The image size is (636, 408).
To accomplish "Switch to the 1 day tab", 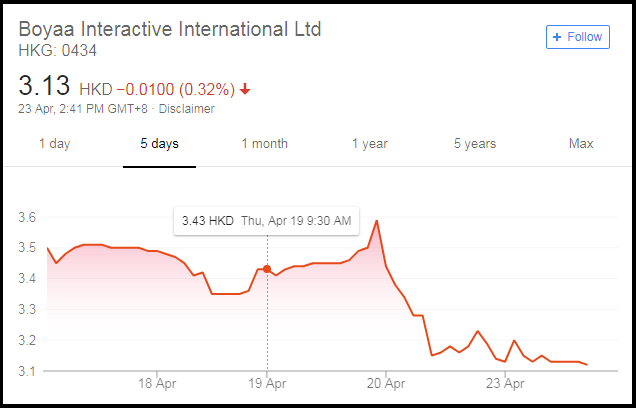I will click(x=54, y=144).
